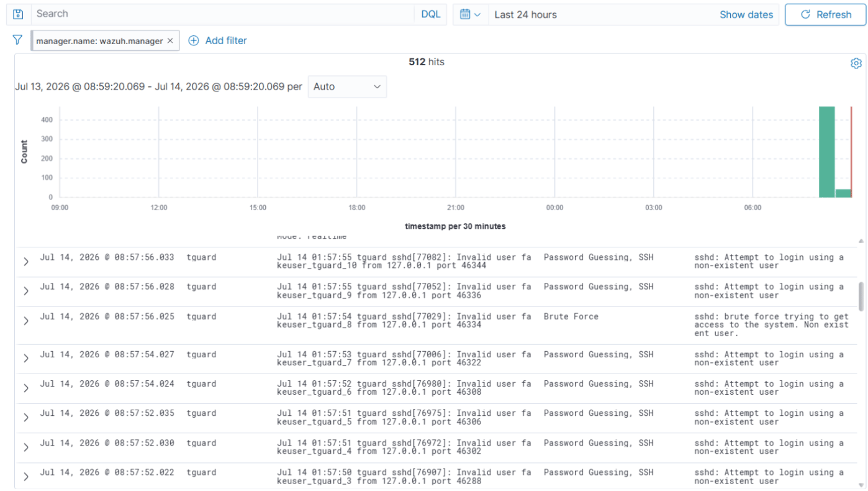Click the results table vertical scrollbar thumb

(x=861, y=296)
